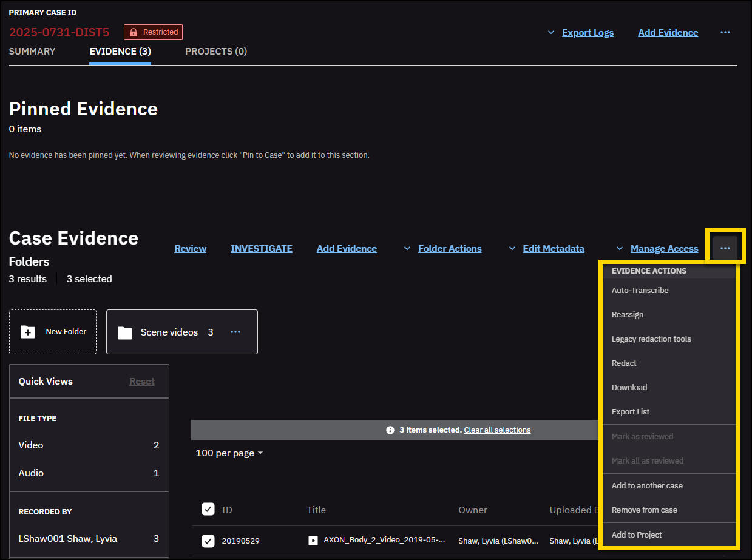Expand the Folder Actions dropdown chevron

tap(407, 249)
